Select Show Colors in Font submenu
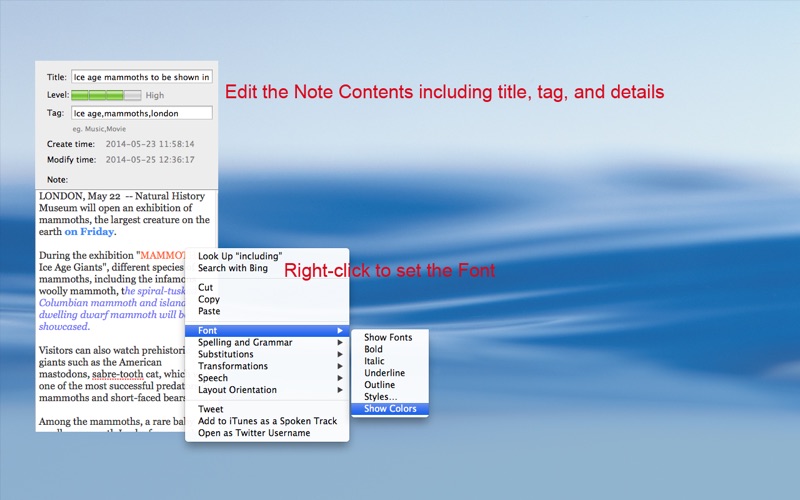This screenshot has height=500, width=800. 390,409
